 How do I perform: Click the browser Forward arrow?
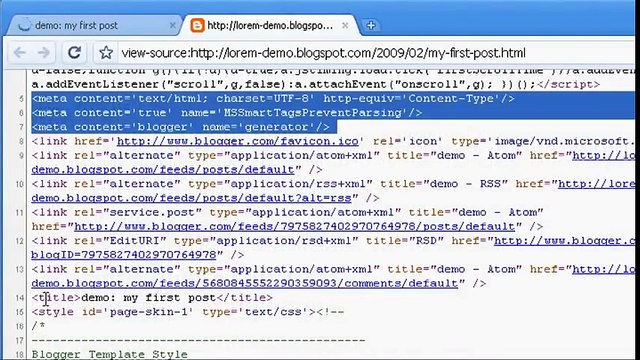tap(44, 53)
